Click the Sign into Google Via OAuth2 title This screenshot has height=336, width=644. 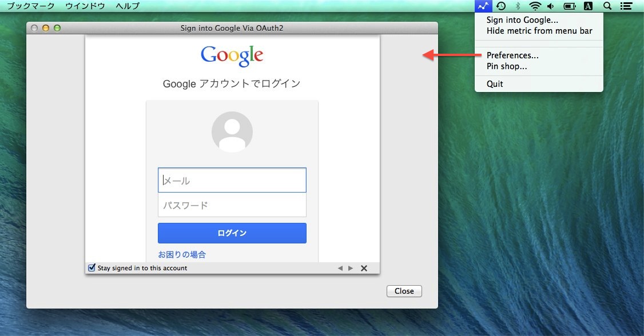pos(232,28)
